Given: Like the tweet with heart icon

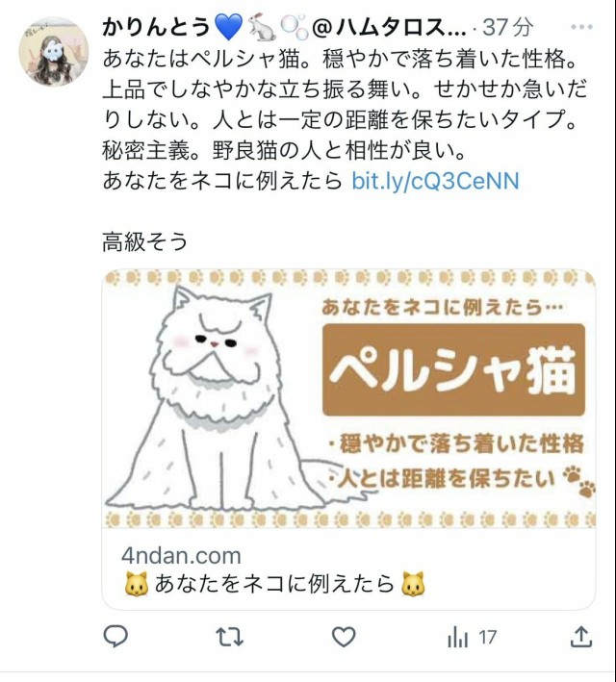Looking at the screenshot, I should point(344,637).
